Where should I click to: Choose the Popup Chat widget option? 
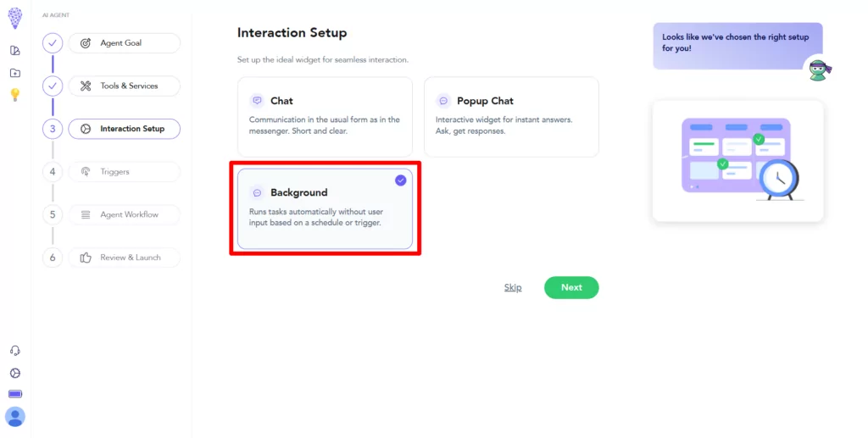511,117
